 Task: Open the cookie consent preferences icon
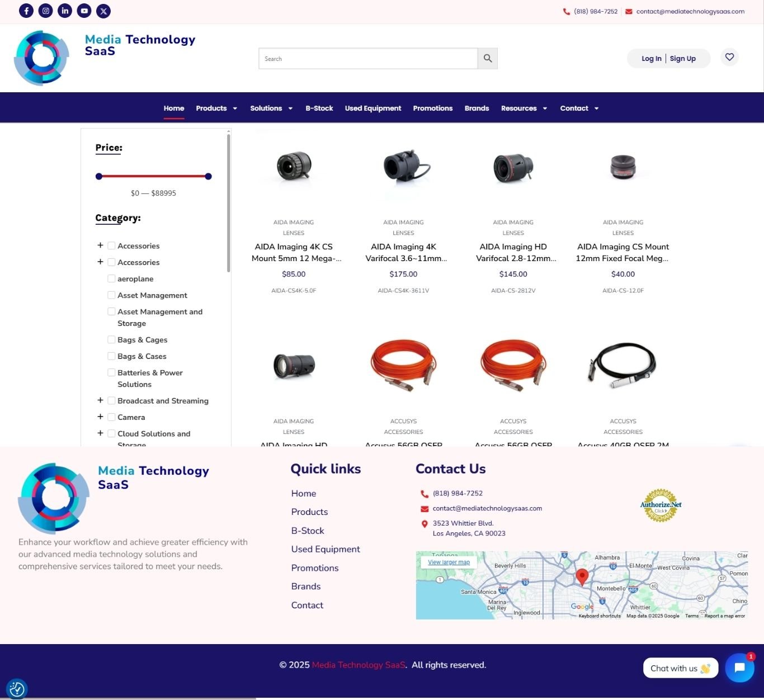pyautogui.click(x=17, y=689)
